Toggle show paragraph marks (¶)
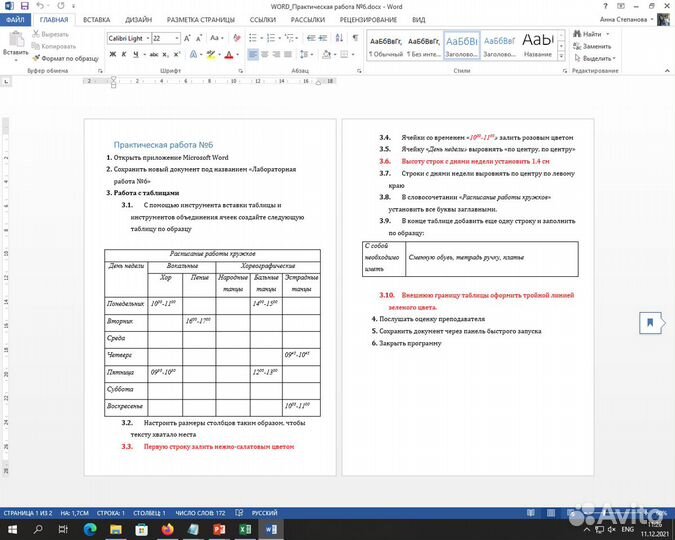 click(x=355, y=38)
